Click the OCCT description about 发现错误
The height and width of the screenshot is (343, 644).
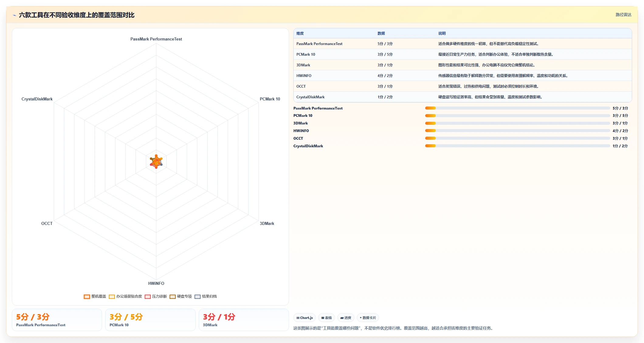point(489,86)
